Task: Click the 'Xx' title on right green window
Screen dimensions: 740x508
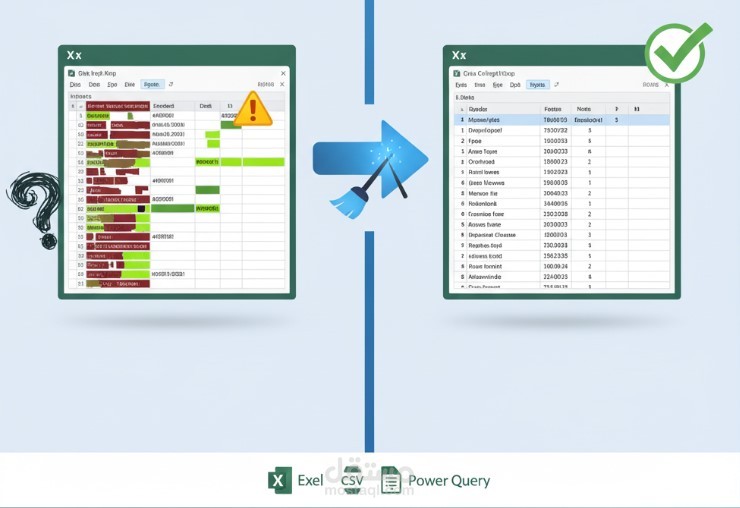Action: [x=459, y=55]
